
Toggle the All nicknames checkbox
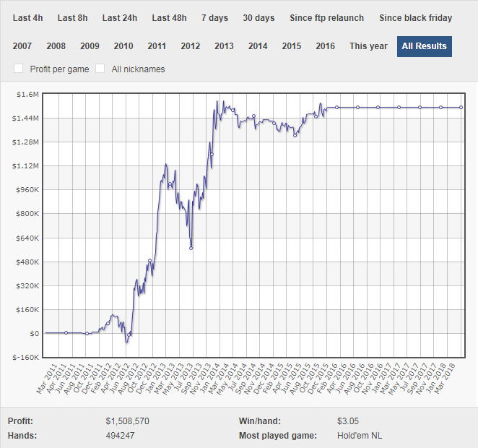[100, 69]
